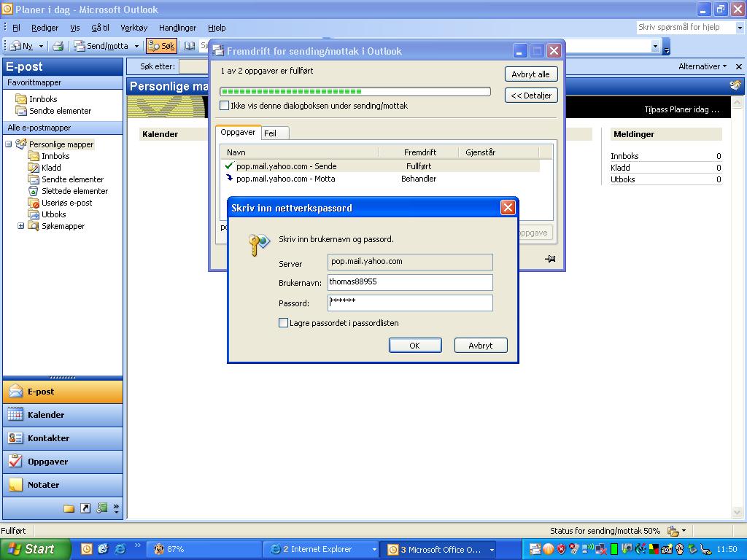The height and width of the screenshot is (560, 747).
Task: Select the Slettede elementer folder
Action: point(68,191)
